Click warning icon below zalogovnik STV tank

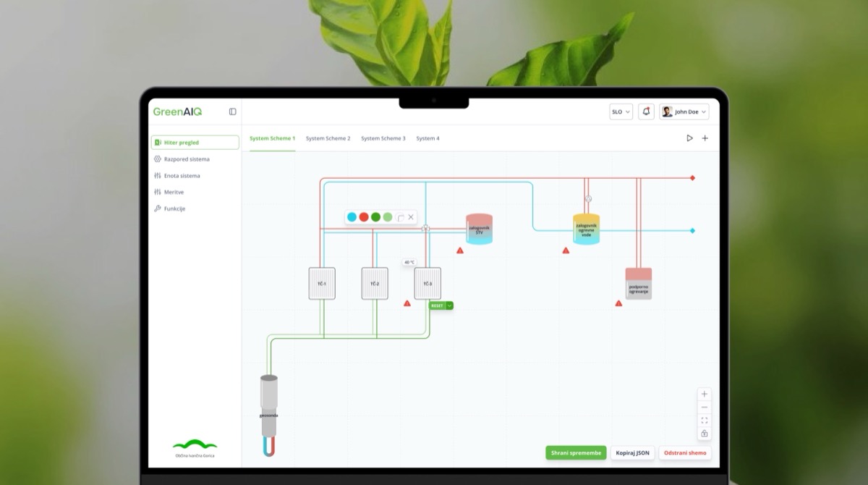pos(460,250)
